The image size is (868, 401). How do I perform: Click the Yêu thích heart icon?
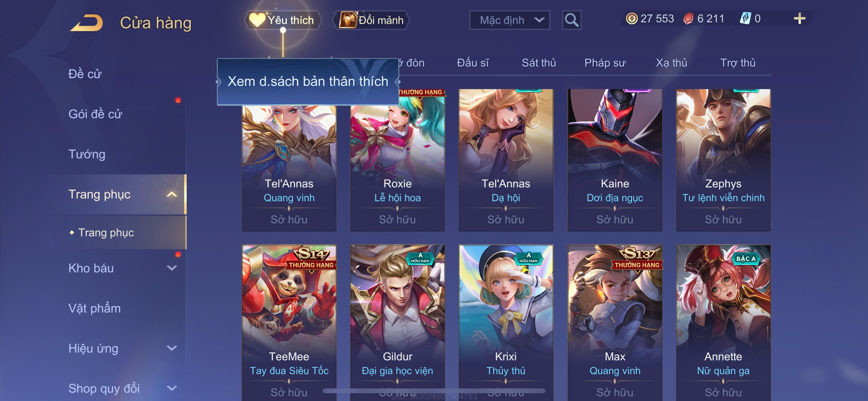257,20
